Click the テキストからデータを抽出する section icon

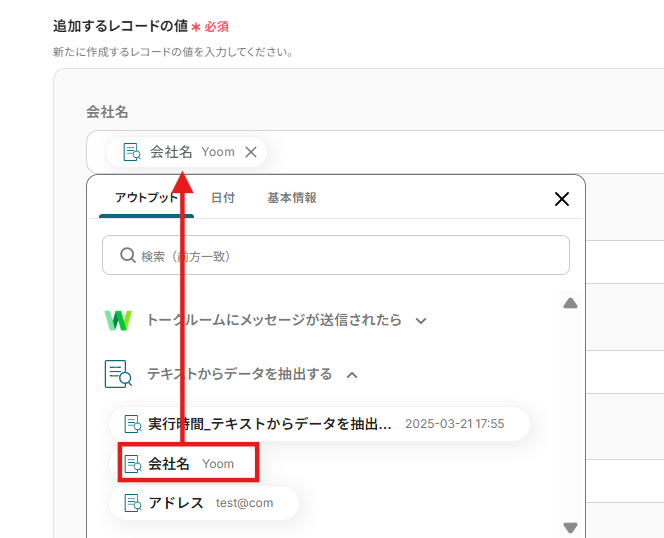click(118, 374)
